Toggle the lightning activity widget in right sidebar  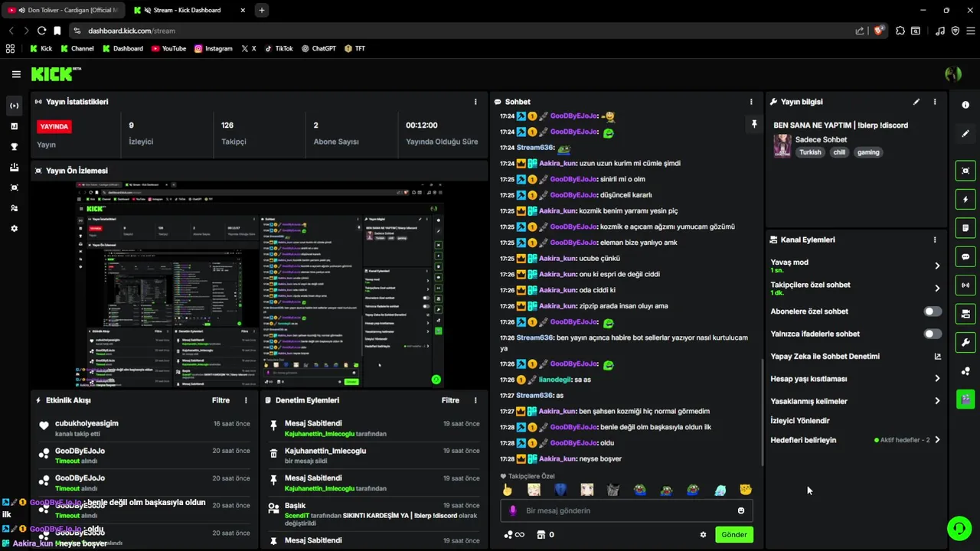tap(965, 200)
